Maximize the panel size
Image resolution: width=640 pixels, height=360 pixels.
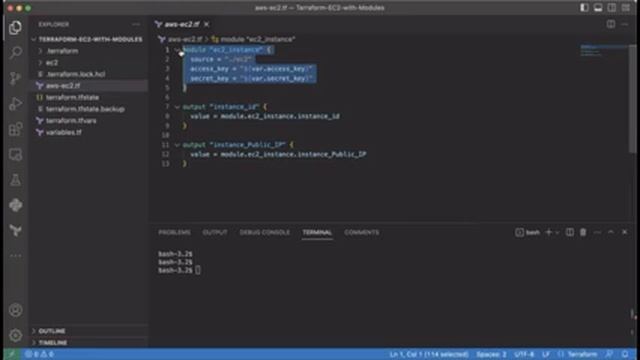pyautogui.click(x=611, y=232)
